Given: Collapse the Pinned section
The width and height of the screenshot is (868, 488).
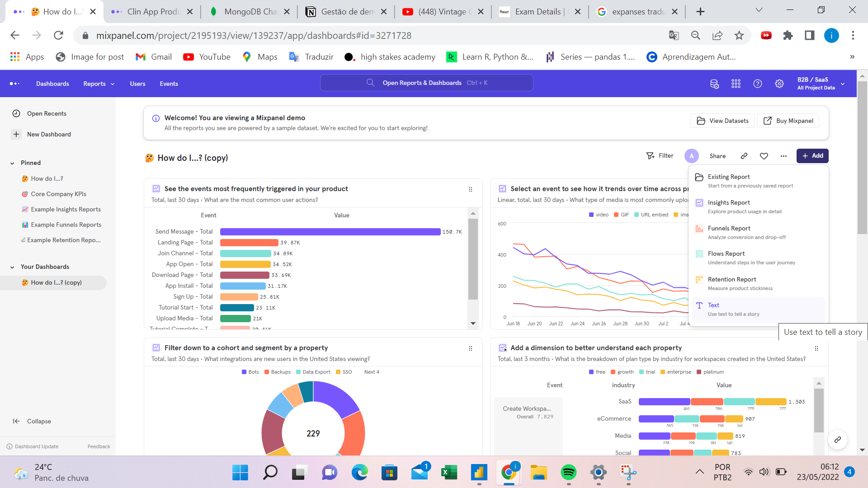Looking at the screenshot, I should pyautogui.click(x=12, y=163).
